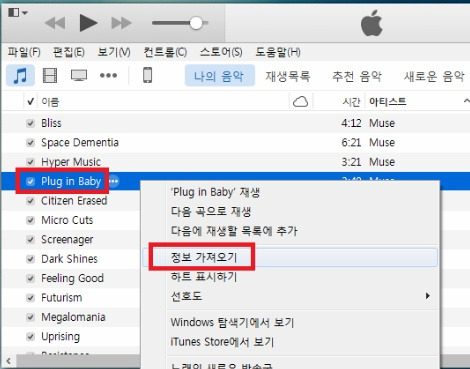
Task: Select the Megalomania song name
Action: click(73, 317)
